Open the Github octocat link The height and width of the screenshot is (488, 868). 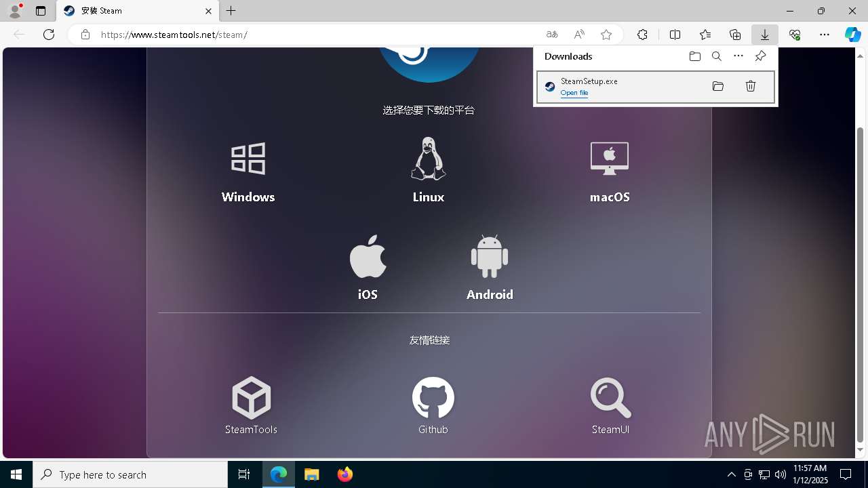pyautogui.click(x=433, y=398)
